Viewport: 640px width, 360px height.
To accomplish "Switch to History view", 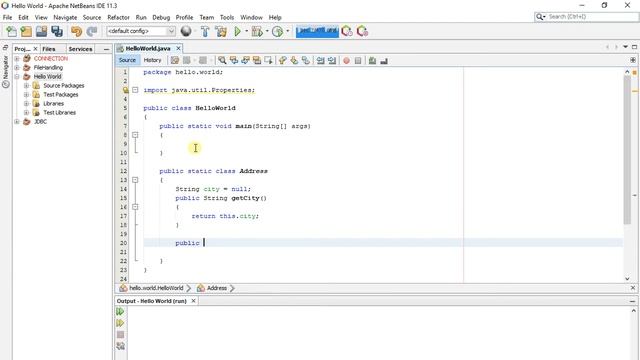I will coord(152,60).
